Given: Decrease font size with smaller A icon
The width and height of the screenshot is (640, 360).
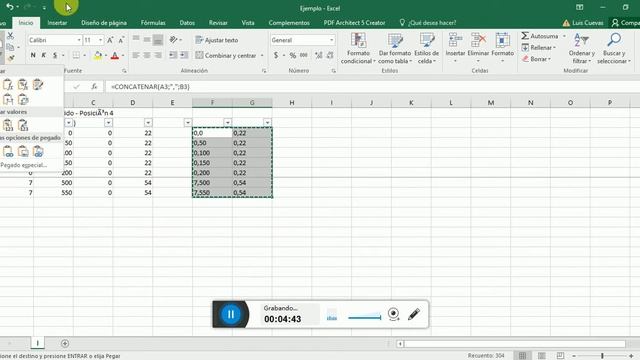Looking at the screenshot, I should pos(121,40).
